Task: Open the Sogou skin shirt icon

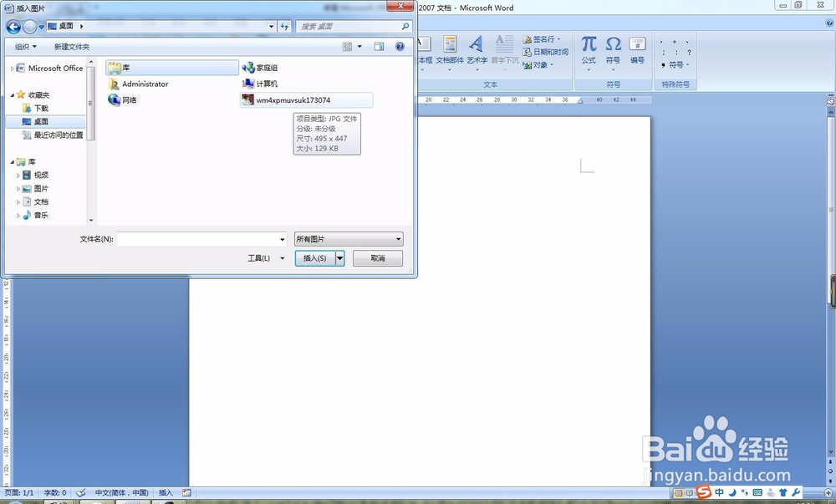Action: tap(783, 493)
